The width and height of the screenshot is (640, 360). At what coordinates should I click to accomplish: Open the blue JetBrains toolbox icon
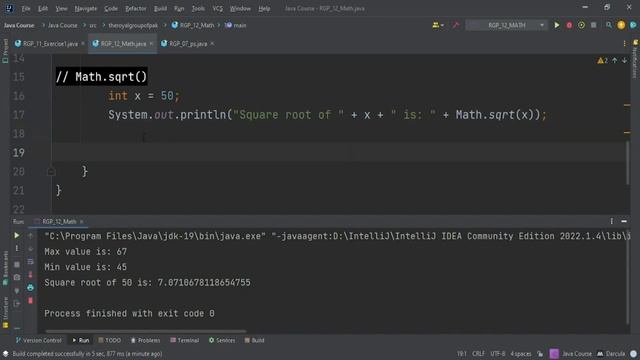(x=633, y=25)
